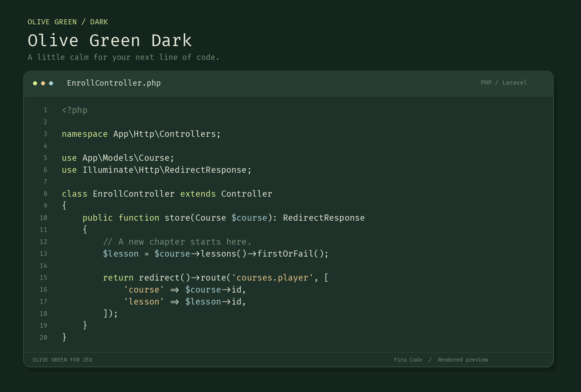Click the 'Rendered preview' footer label
The height and width of the screenshot is (392, 581).
coord(463,360)
